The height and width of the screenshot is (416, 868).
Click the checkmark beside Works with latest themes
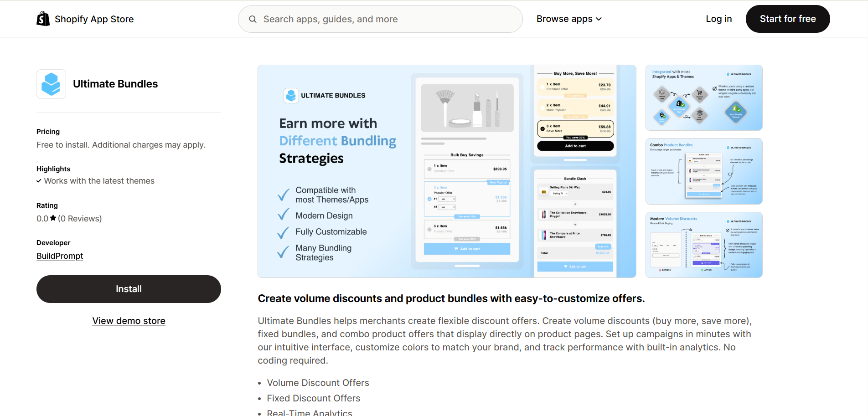coord(39,181)
